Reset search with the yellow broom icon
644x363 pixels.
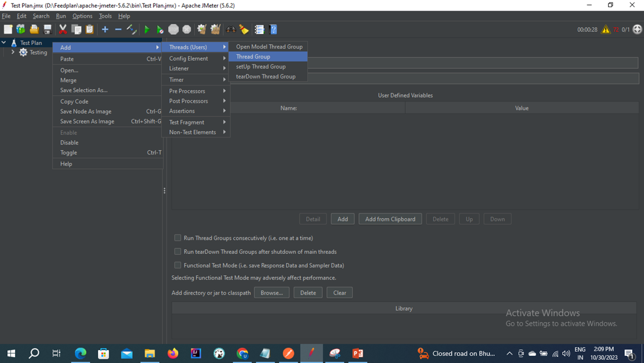click(x=244, y=29)
